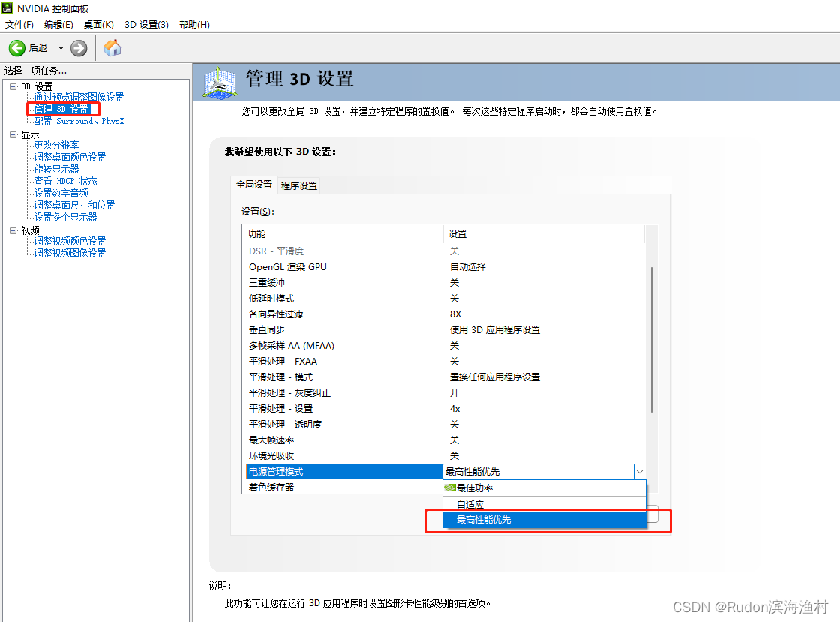
Task: Select the 最大帧速率 row
Action: point(445,440)
